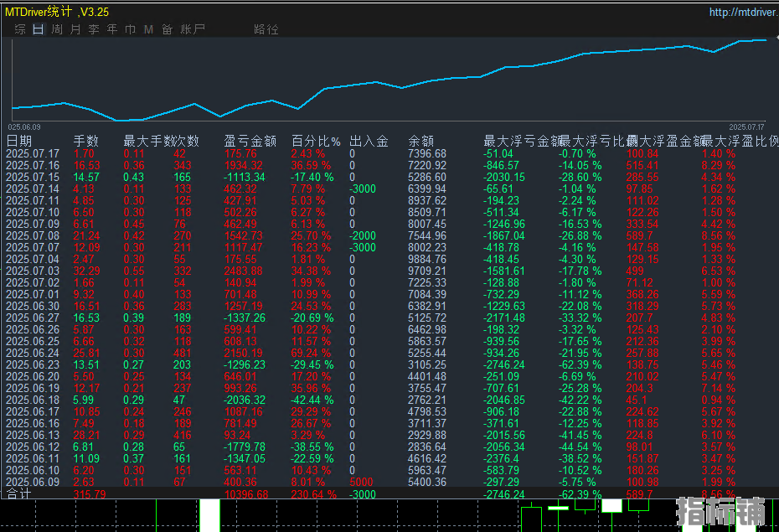
Task: Select the 2025.06.09 date row
Action: click(x=33, y=482)
